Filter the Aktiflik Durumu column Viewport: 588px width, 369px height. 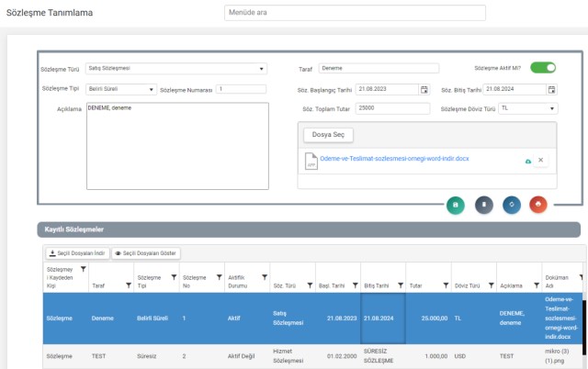265,277
